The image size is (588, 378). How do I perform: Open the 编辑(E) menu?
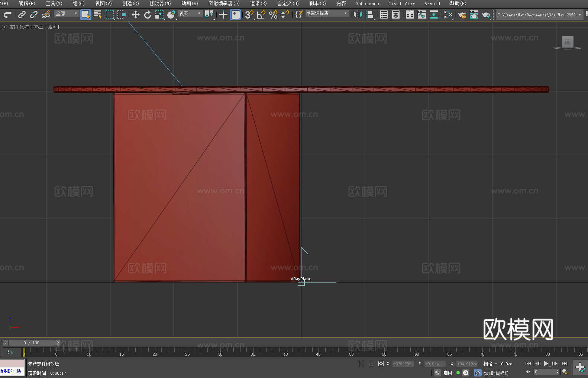coord(27,3)
